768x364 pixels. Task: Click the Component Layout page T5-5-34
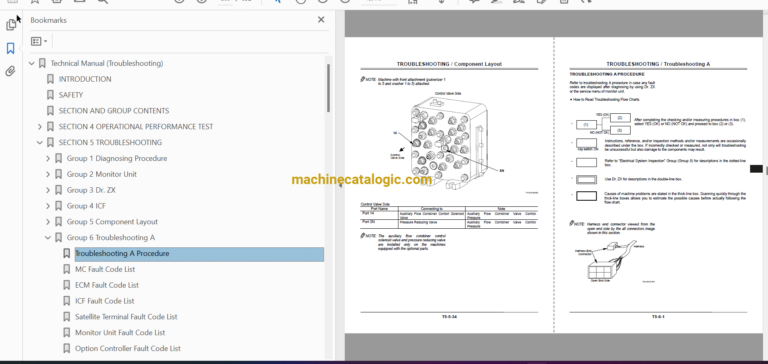(449, 185)
